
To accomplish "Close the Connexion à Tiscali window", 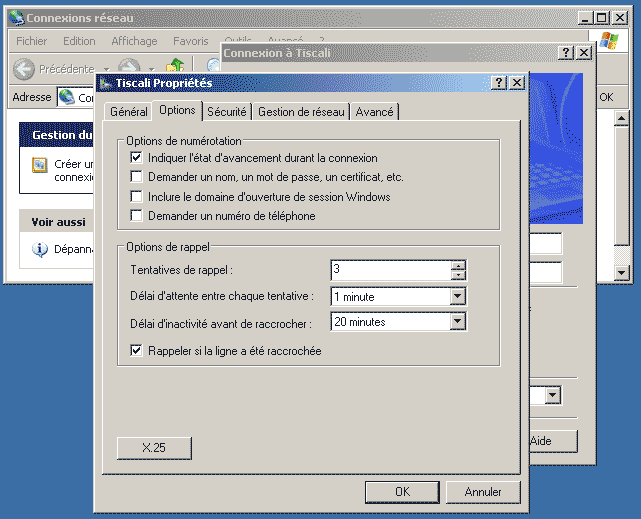I will tap(584, 53).
